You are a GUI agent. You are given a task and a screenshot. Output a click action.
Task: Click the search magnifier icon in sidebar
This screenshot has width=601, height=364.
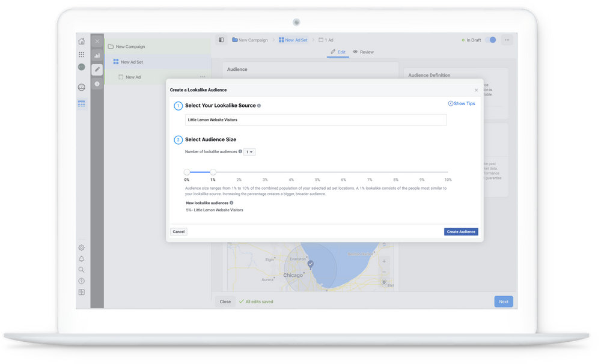tap(81, 270)
